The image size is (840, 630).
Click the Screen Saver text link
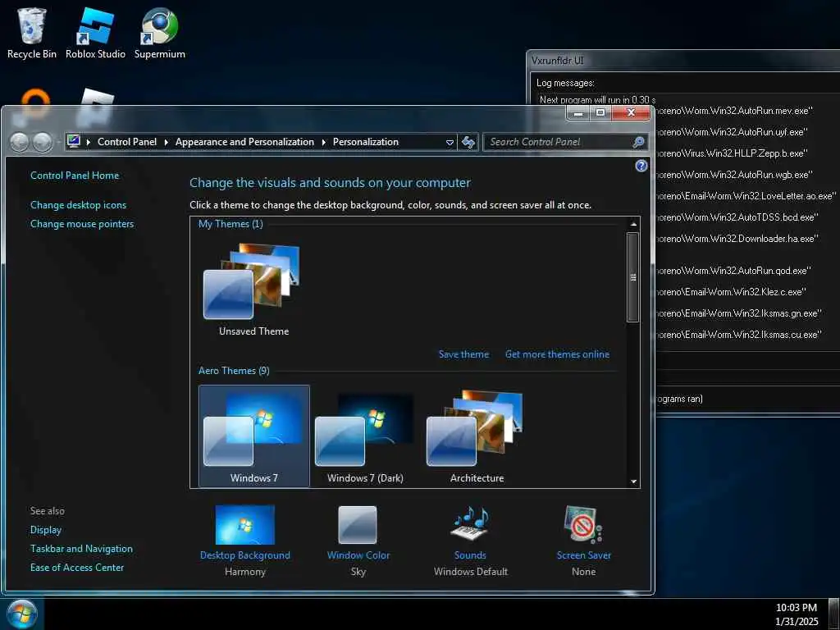(583, 555)
